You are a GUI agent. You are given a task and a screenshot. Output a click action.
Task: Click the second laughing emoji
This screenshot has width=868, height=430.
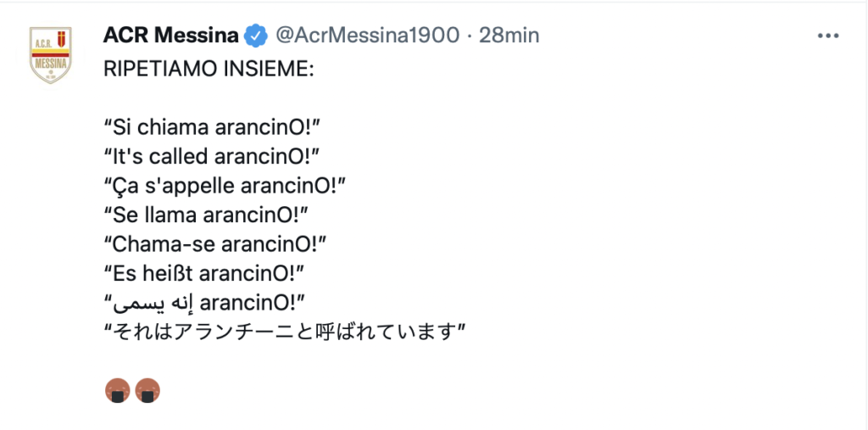[147, 390]
